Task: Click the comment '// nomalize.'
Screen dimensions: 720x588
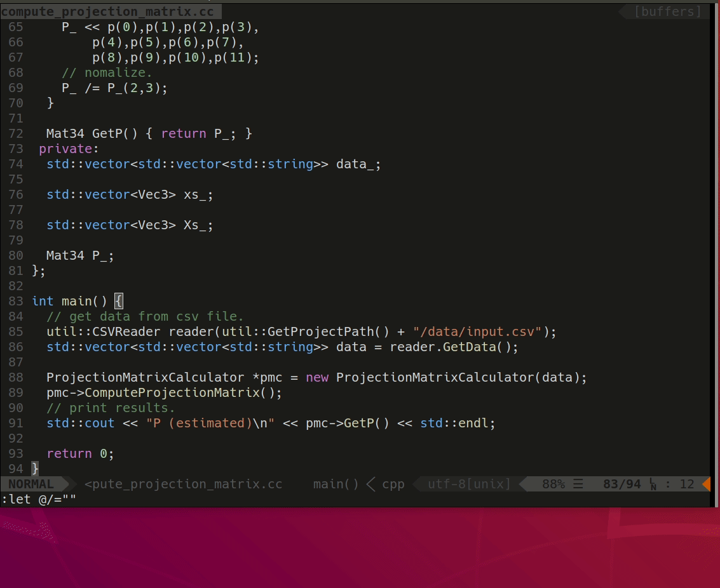Action: pos(107,72)
